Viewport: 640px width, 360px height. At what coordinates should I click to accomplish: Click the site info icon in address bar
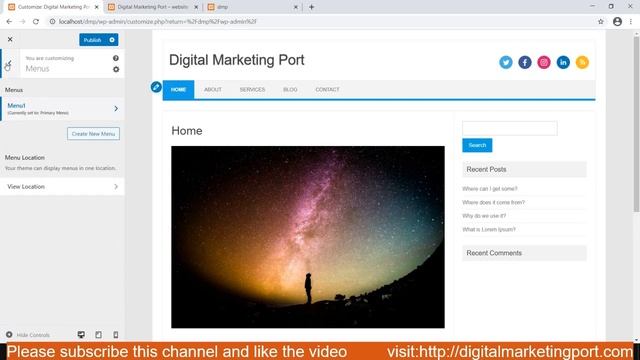pyautogui.click(x=52, y=22)
